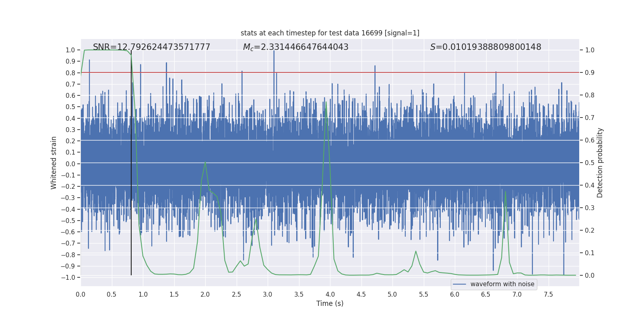Click the left y-axis tick label −0.5

[68, 221]
